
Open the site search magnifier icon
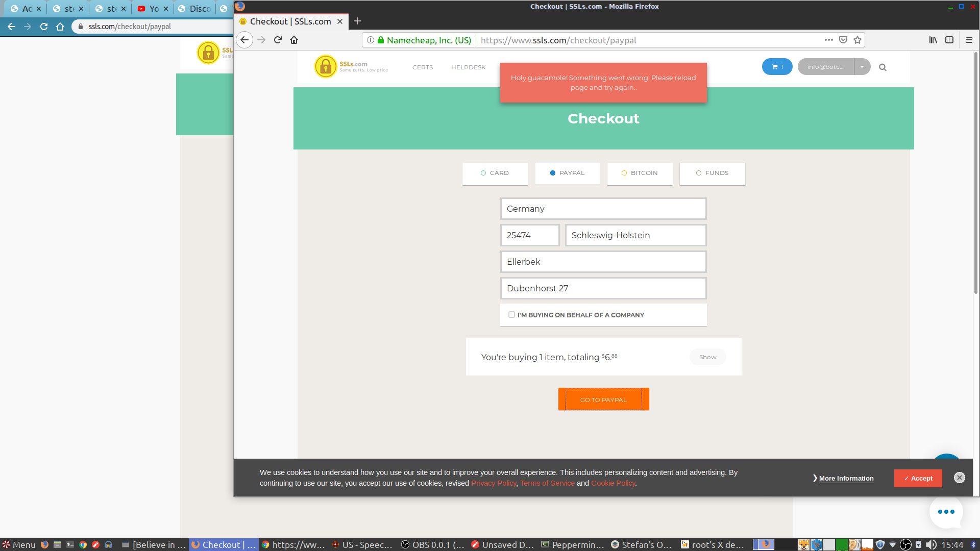pos(883,67)
